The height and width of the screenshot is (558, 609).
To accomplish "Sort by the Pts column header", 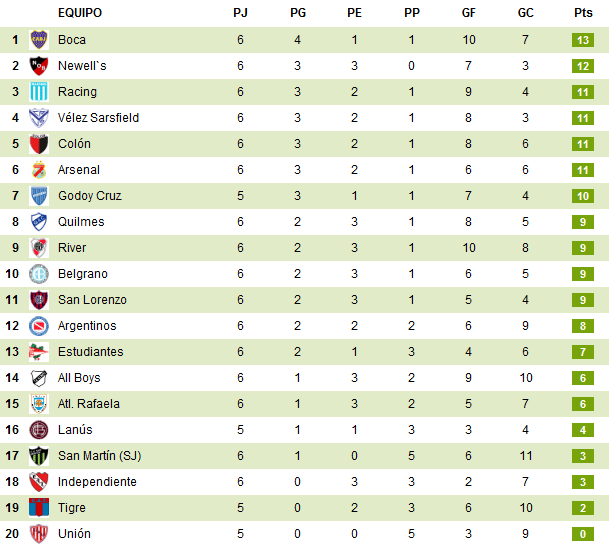I will pyautogui.click(x=583, y=13).
